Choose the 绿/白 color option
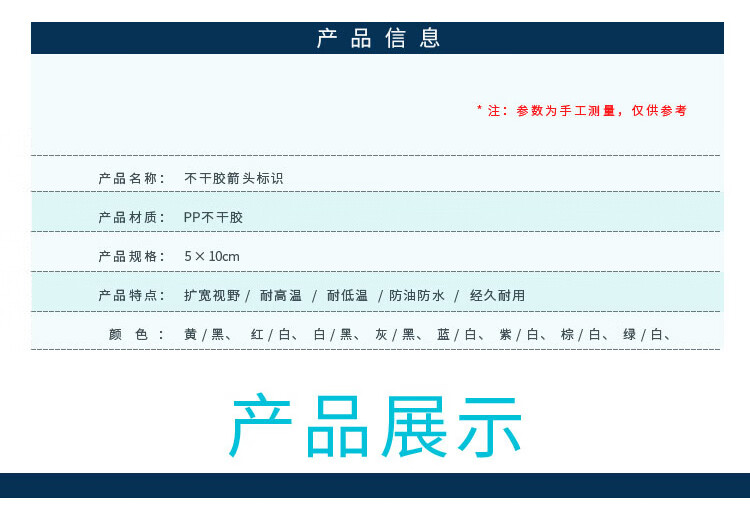 (x=643, y=334)
